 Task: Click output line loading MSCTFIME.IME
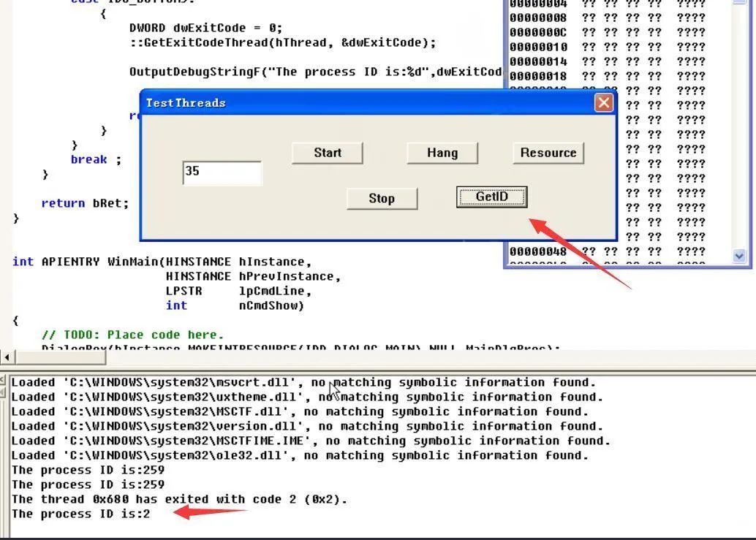pos(311,441)
